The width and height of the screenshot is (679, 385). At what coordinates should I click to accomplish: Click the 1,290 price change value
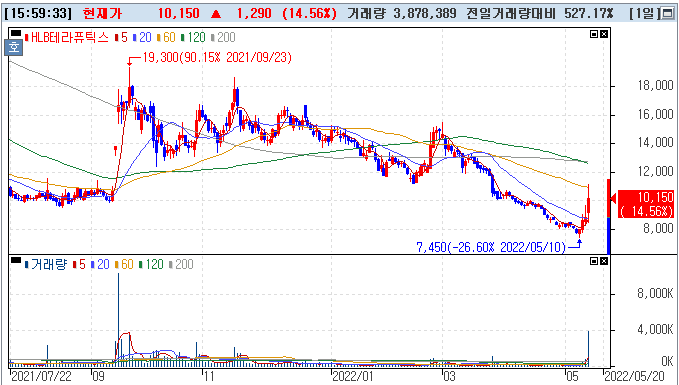coord(255,13)
